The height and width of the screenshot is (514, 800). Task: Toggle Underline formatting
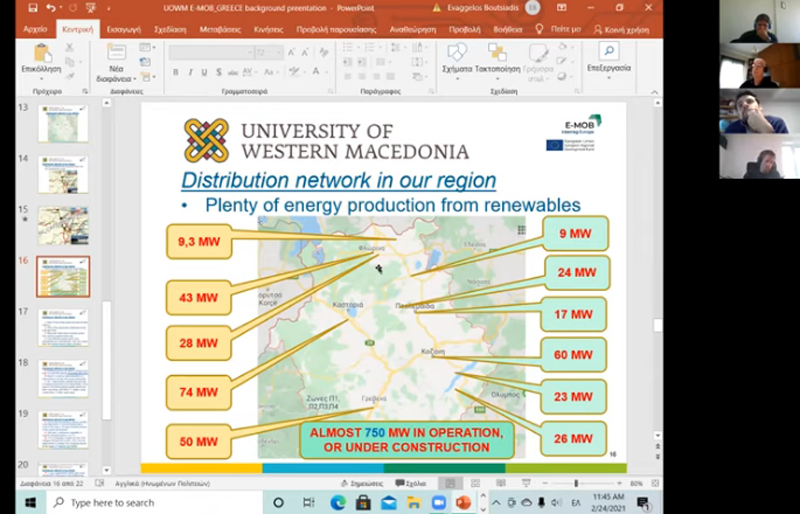(x=204, y=72)
